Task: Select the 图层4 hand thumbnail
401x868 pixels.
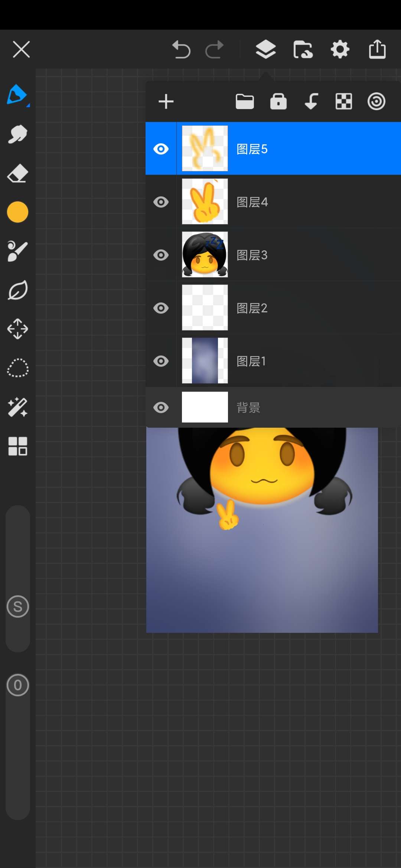Action: [205, 201]
